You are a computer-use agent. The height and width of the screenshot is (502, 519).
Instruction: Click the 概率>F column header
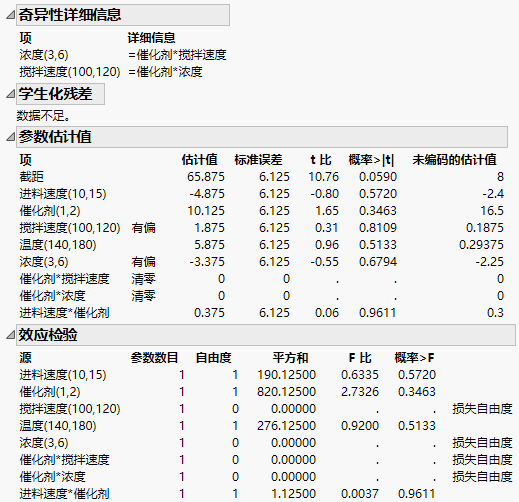(x=414, y=358)
